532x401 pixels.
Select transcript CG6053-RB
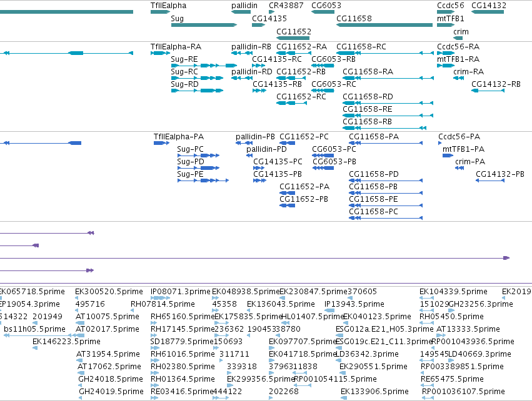pyautogui.click(x=334, y=59)
